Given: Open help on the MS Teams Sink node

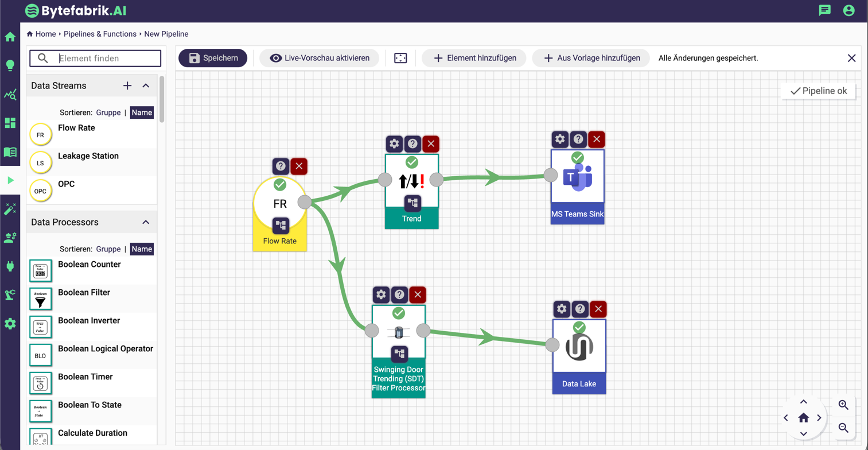Looking at the screenshot, I should 578,139.
